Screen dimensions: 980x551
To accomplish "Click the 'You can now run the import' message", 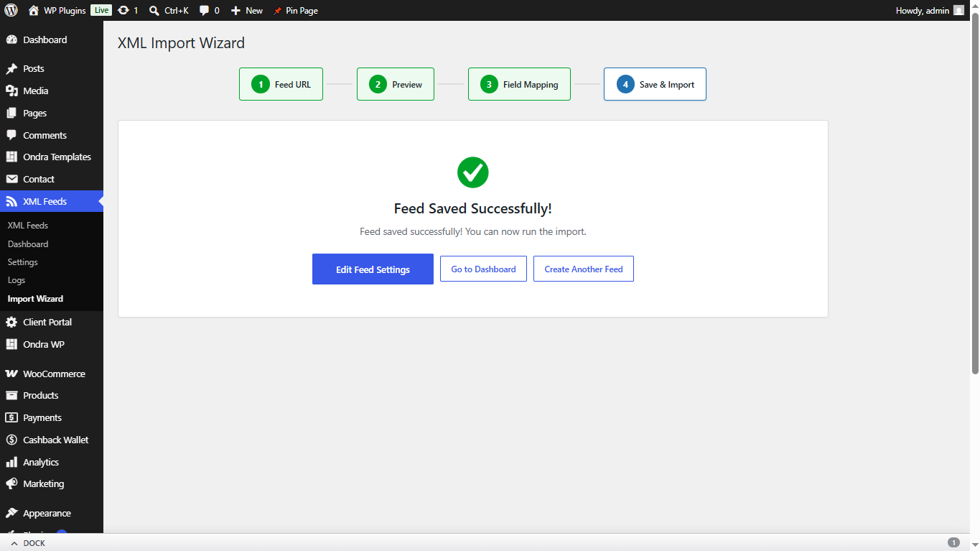I will click(526, 232).
